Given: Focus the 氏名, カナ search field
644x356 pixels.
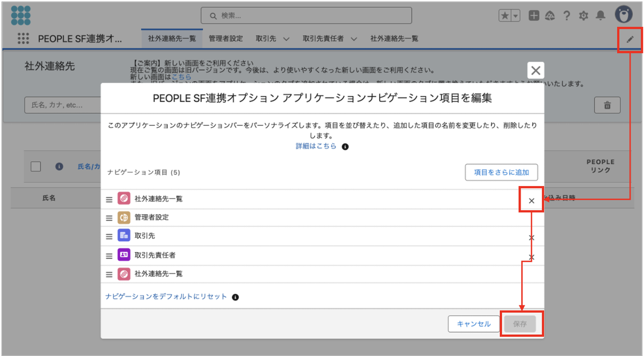Looking at the screenshot, I should (63, 105).
